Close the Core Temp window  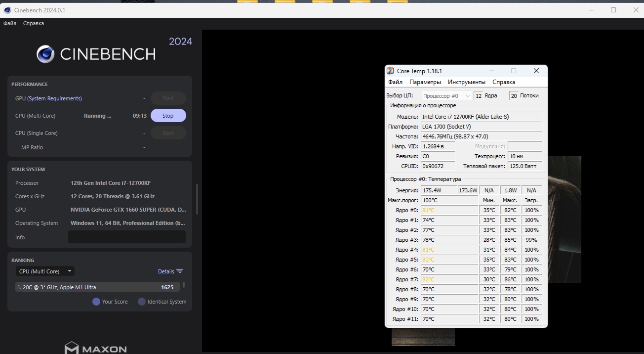[x=536, y=71]
